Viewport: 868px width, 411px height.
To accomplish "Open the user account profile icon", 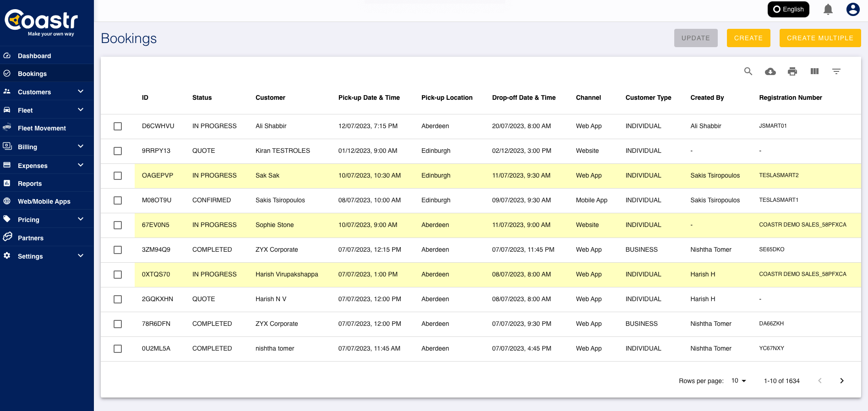I will click(x=852, y=10).
